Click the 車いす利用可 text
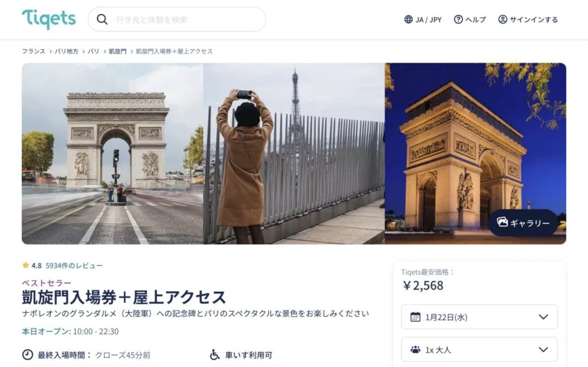588x367 pixels. click(x=249, y=355)
